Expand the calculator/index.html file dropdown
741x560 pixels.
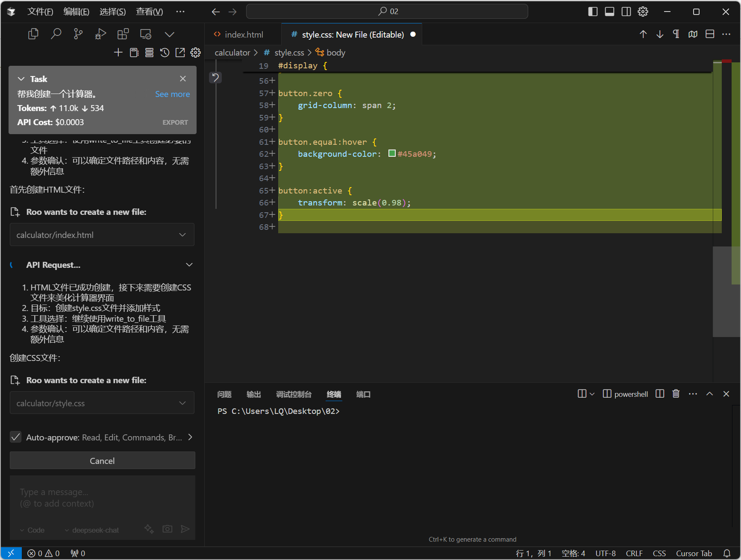pyautogui.click(x=182, y=235)
